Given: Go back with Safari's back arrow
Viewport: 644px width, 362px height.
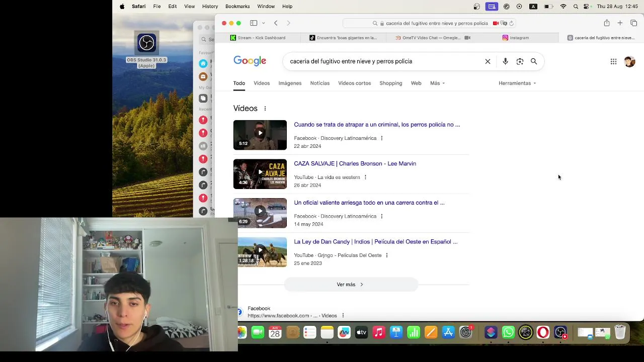Looking at the screenshot, I should (x=276, y=23).
